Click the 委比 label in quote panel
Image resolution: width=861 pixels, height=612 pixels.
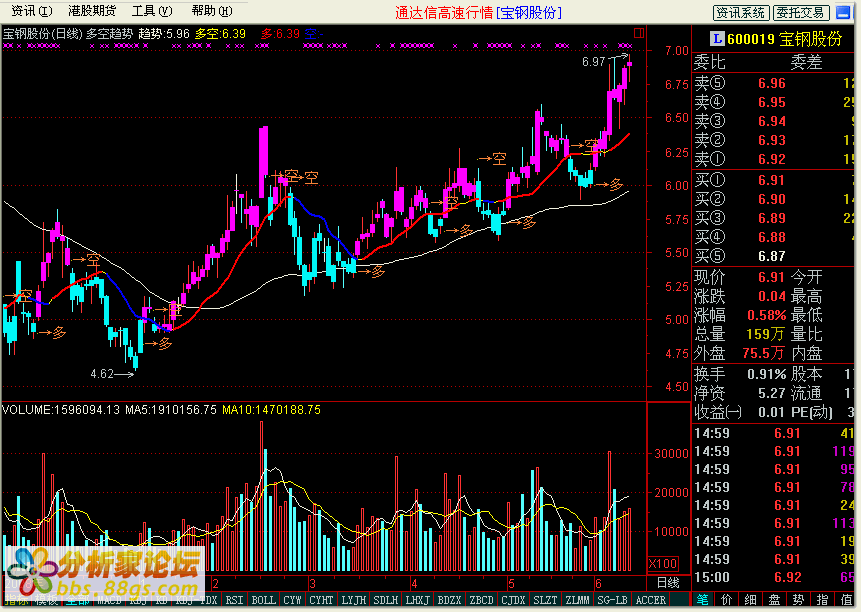coord(709,62)
